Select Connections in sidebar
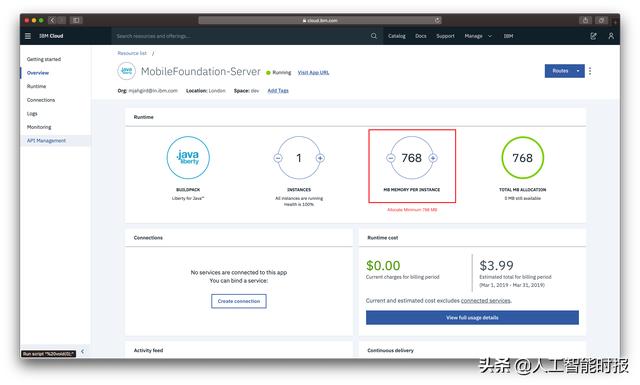640x385 pixels. 41,100
